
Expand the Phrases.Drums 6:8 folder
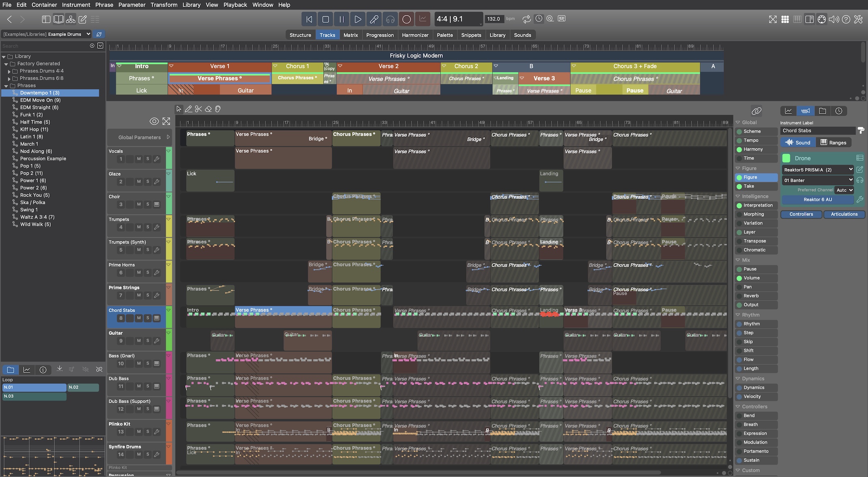[9, 78]
